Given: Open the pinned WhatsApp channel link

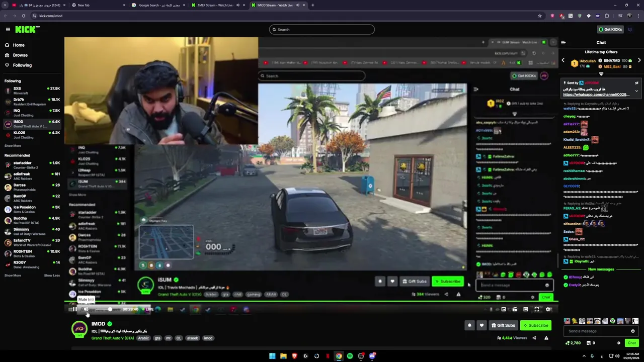Looking at the screenshot, I should pyautogui.click(x=596, y=95).
